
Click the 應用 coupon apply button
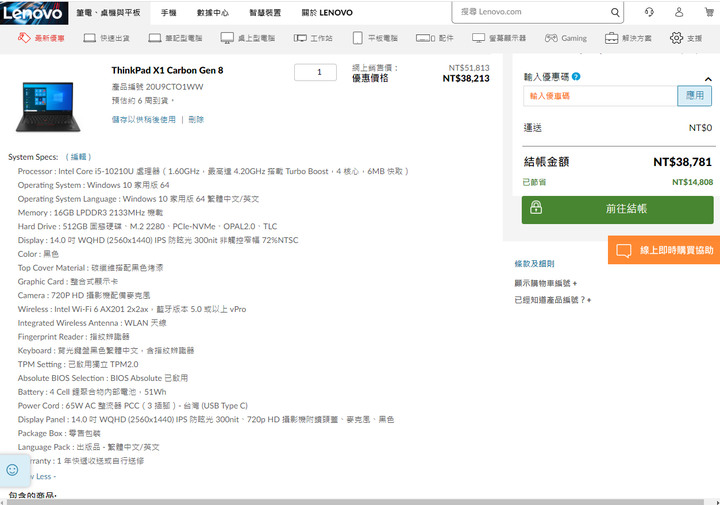click(x=694, y=95)
